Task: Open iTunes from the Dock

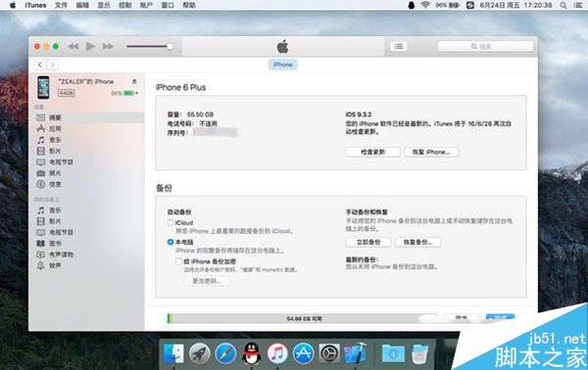Action: coord(277,352)
